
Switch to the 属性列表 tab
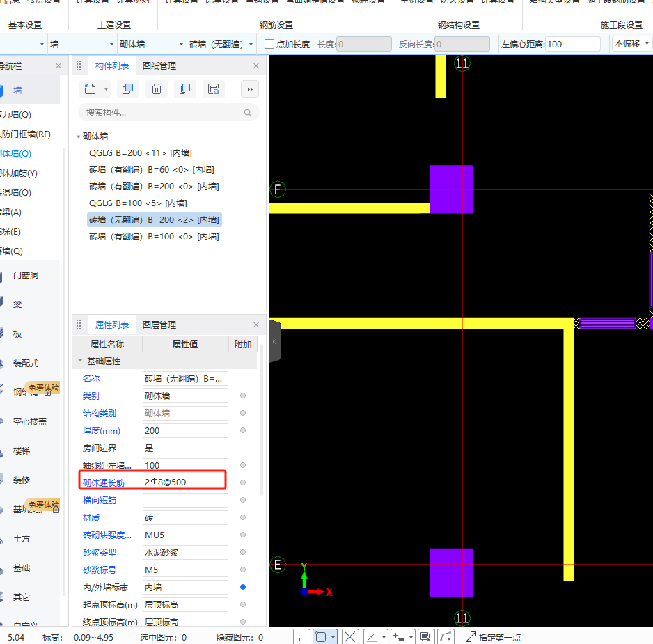[112, 324]
